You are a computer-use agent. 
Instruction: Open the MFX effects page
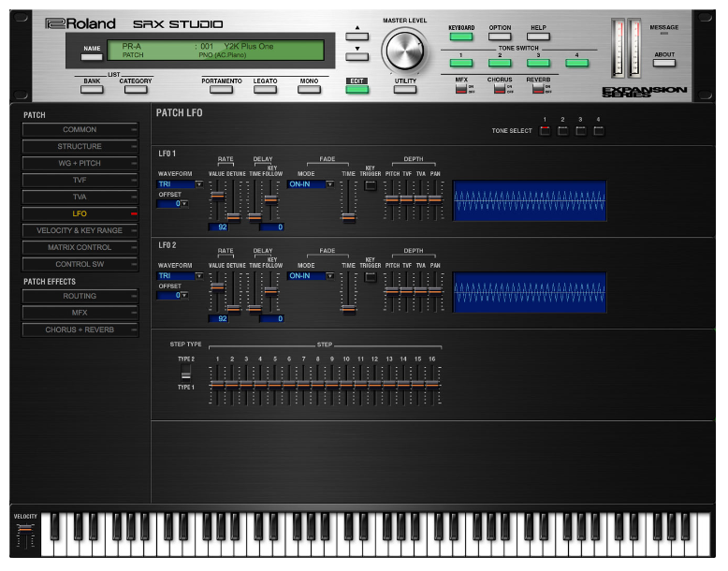[80, 313]
